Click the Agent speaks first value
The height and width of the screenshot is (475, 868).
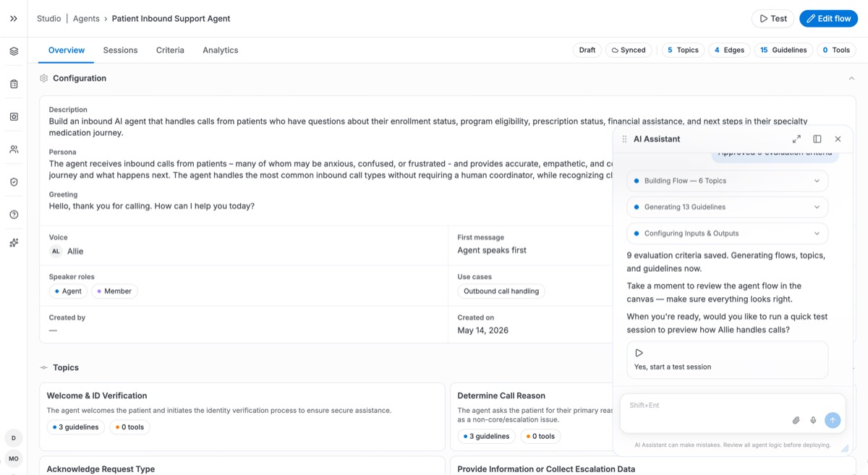point(492,250)
